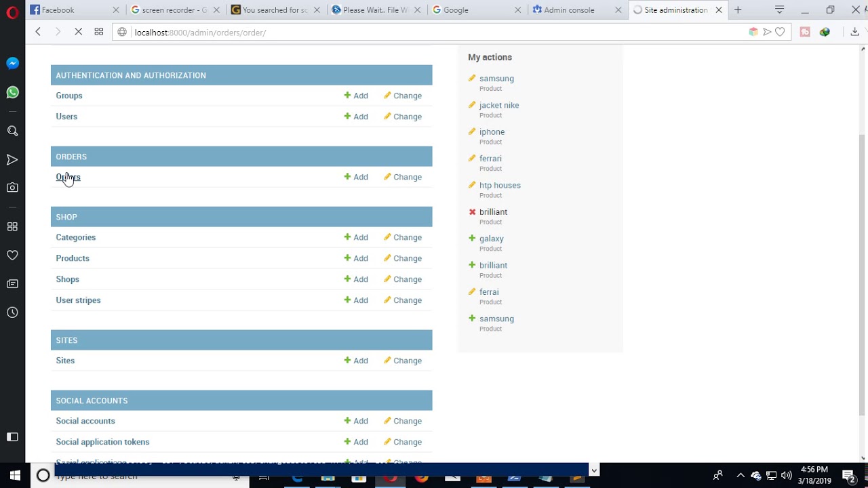Switch to the Google tab
The image size is (868, 488).
[475, 10]
